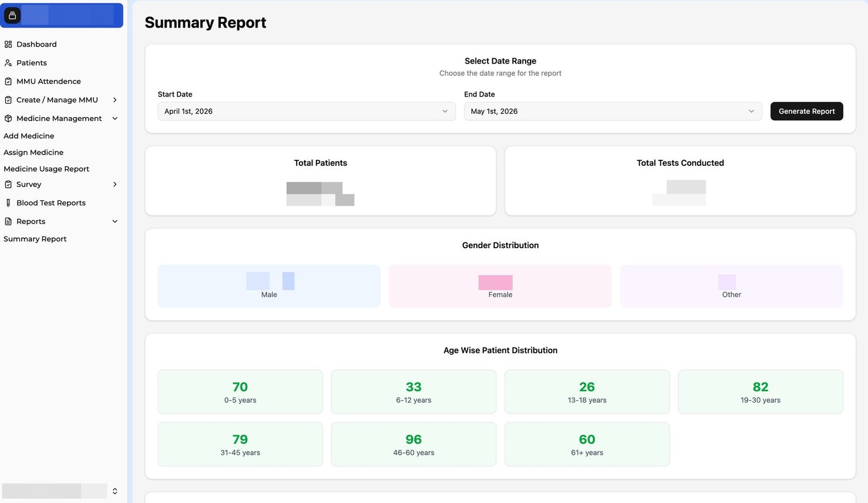Collapse the Reports section chevron
Screen dimensions: 868x503
point(115,221)
